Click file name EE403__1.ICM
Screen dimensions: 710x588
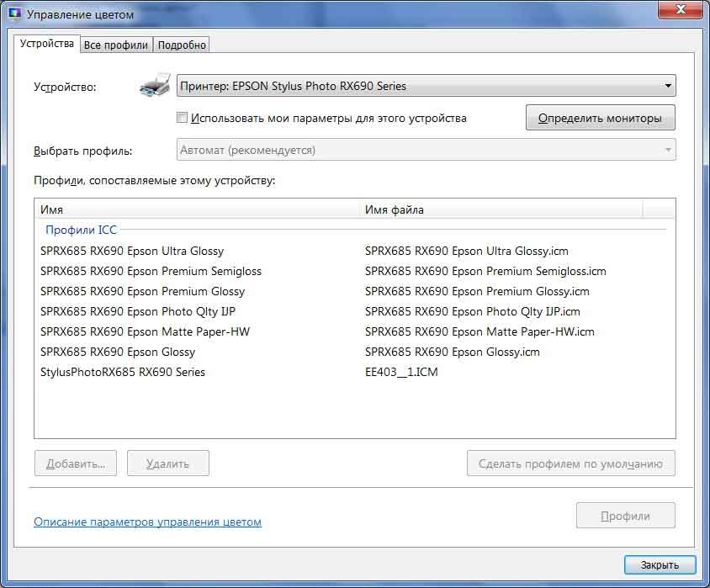pyautogui.click(x=401, y=372)
